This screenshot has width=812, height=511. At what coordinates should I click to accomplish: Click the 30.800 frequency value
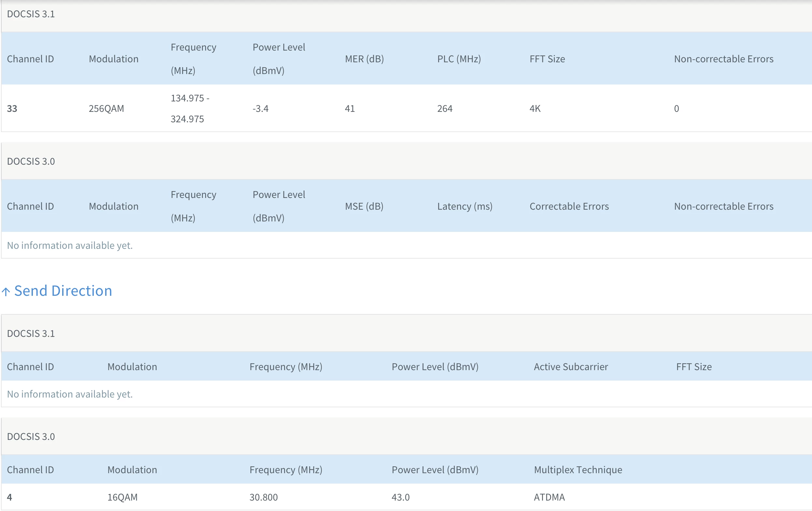[264, 497]
